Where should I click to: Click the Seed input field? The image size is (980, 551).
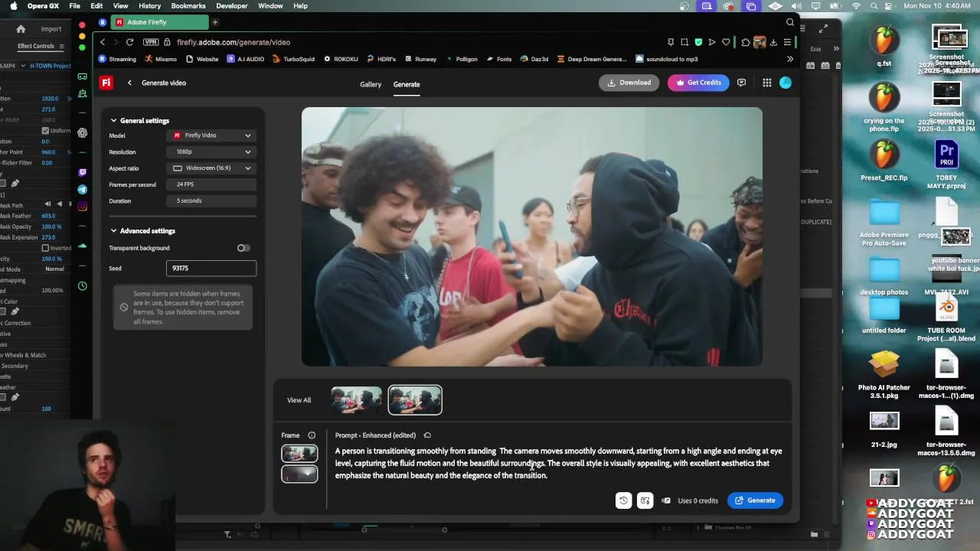(x=211, y=269)
